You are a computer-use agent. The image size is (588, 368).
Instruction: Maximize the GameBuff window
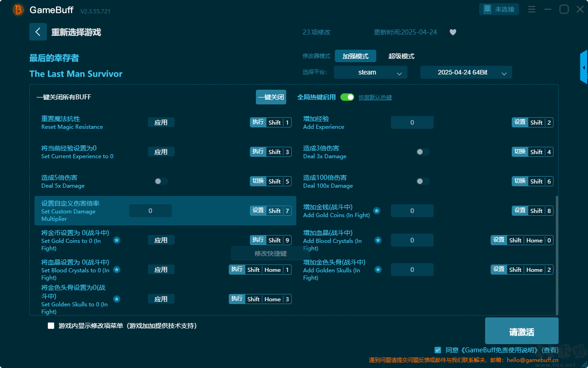564,9
